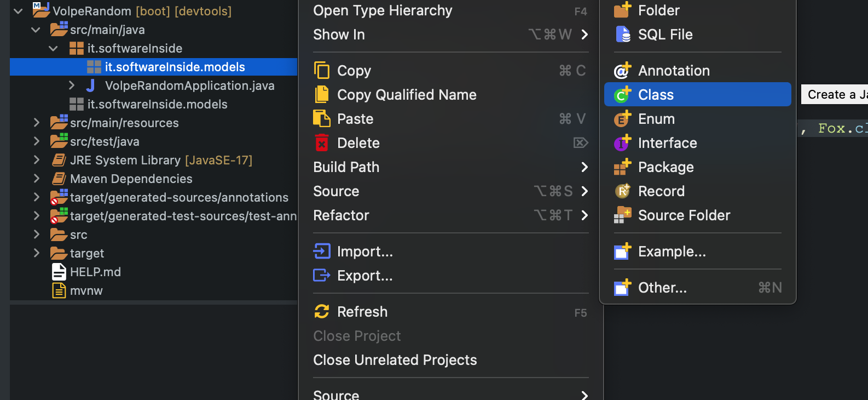Click the Refresh arrows icon
Viewport: 868px width, 400px height.
pos(322,312)
